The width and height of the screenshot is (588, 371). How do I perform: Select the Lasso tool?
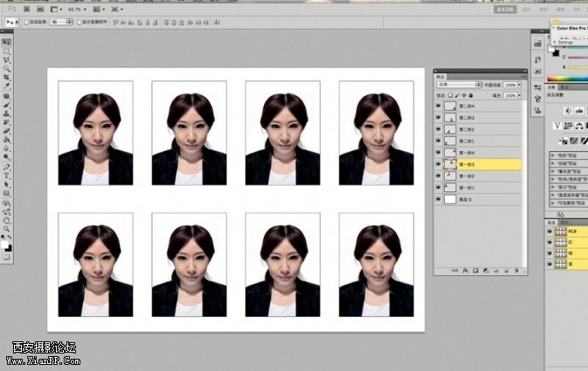click(6, 59)
